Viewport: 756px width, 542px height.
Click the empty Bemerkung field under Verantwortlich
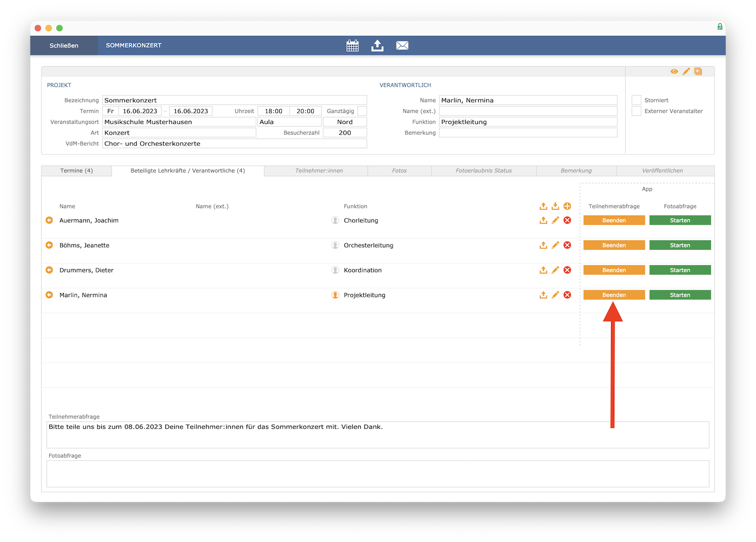528,133
